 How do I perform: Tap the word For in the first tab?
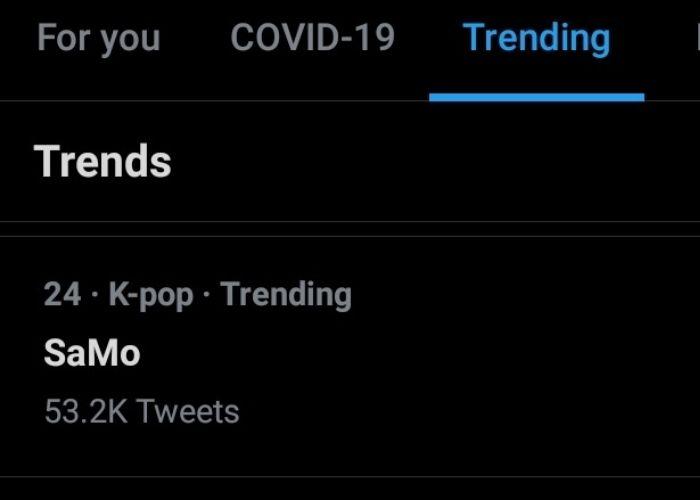59,38
